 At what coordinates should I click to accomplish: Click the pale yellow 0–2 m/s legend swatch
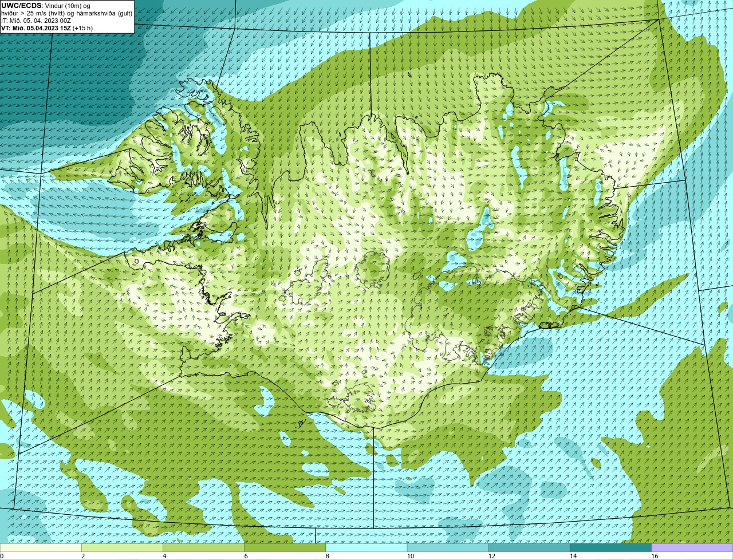(41, 548)
